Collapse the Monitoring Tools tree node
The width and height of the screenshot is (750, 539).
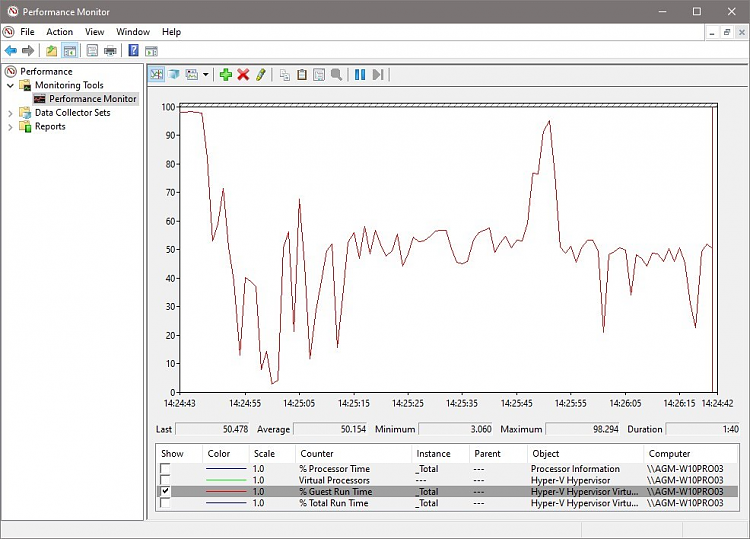[x=10, y=85]
